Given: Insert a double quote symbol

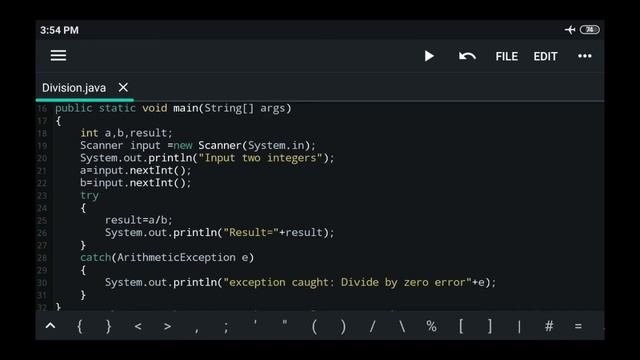Looking at the screenshot, I should tap(284, 323).
